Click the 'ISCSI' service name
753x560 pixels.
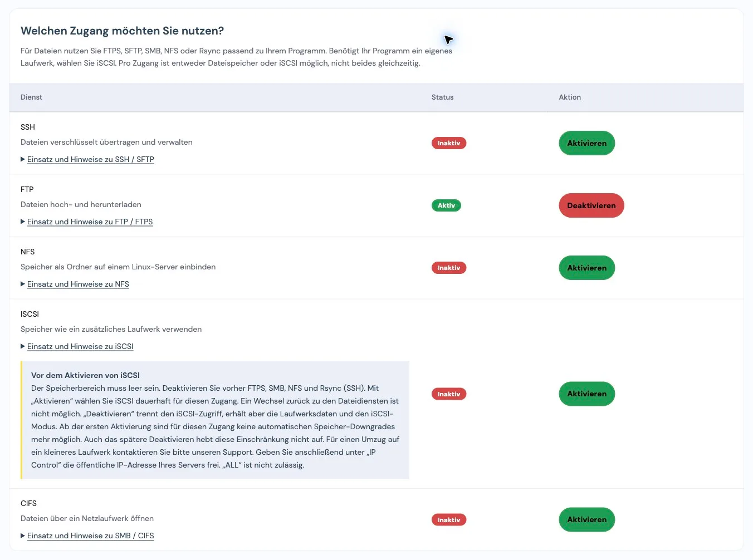pyautogui.click(x=30, y=314)
